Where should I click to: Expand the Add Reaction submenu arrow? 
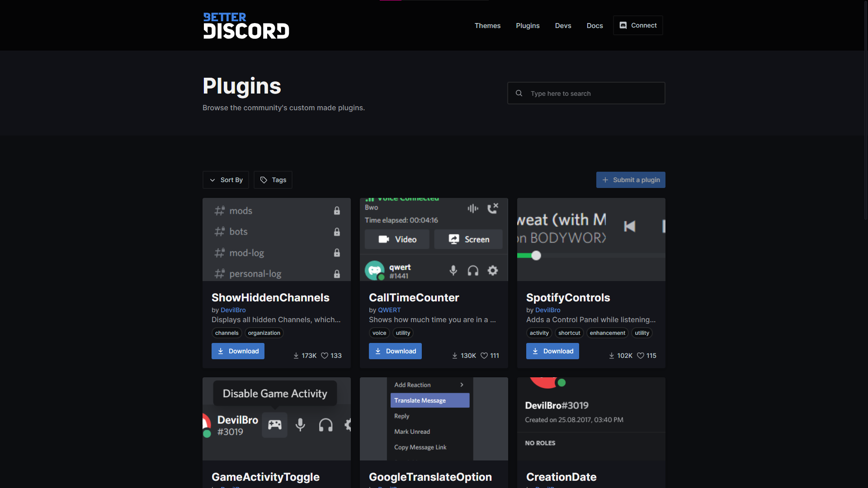pyautogui.click(x=462, y=385)
